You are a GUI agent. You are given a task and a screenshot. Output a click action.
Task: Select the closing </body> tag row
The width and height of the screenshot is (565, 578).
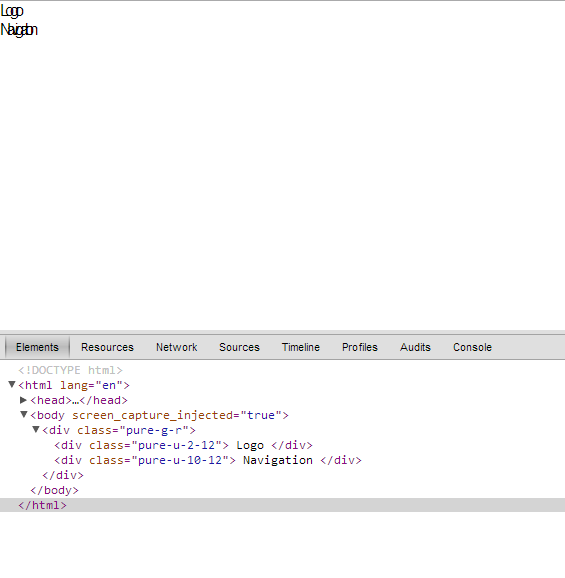55,490
